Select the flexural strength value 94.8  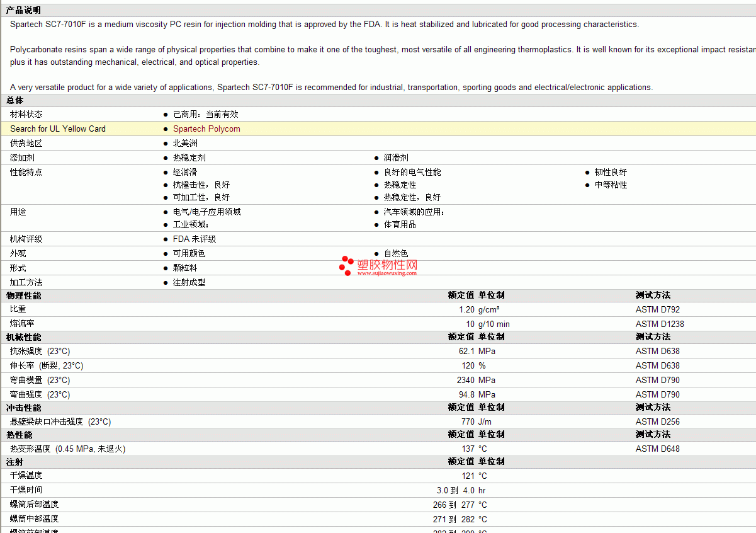pos(466,394)
